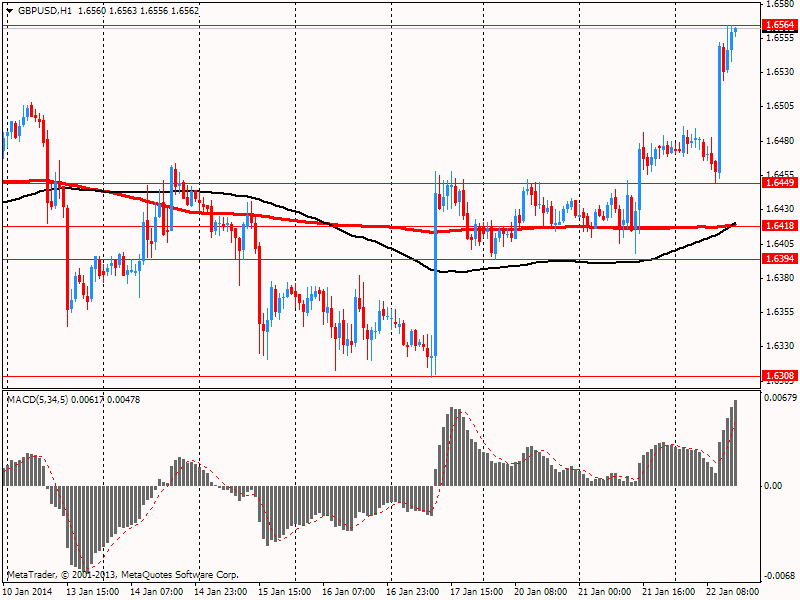800x600 pixels.
Task: Click the 22 Jan 08:00 time axis label
Action: click(x=732, y=592)
